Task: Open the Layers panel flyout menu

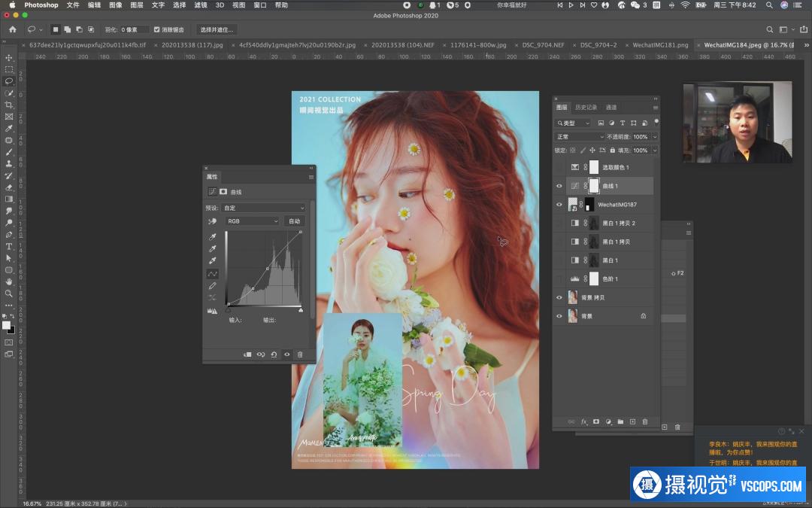Action: [655, 108]
